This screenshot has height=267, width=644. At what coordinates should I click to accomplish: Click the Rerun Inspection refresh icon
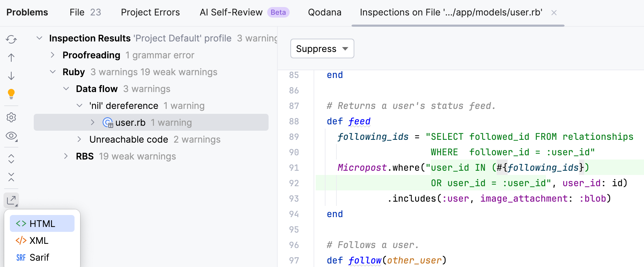(11, 39)
